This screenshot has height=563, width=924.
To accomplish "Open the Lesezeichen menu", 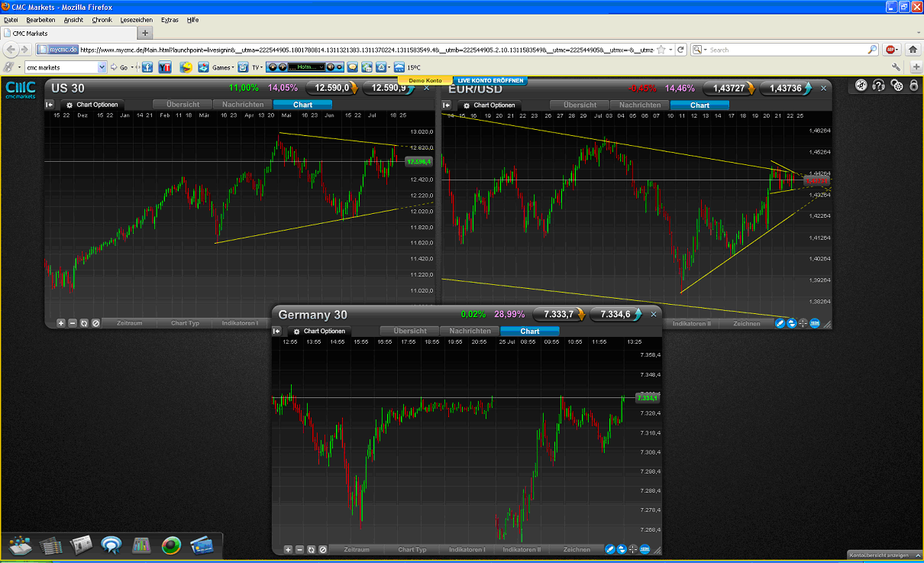I will pyautogui.click(x=136, y=19).
